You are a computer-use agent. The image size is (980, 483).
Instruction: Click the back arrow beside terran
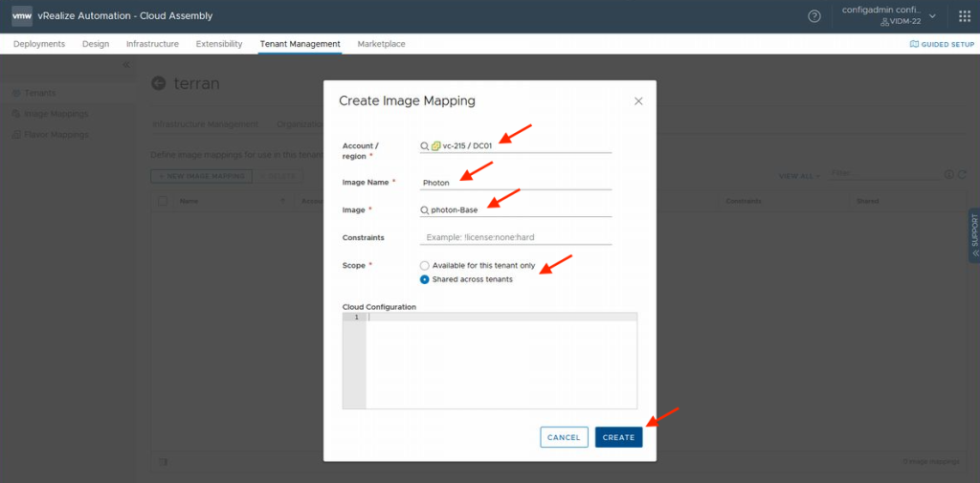point(159,84)
